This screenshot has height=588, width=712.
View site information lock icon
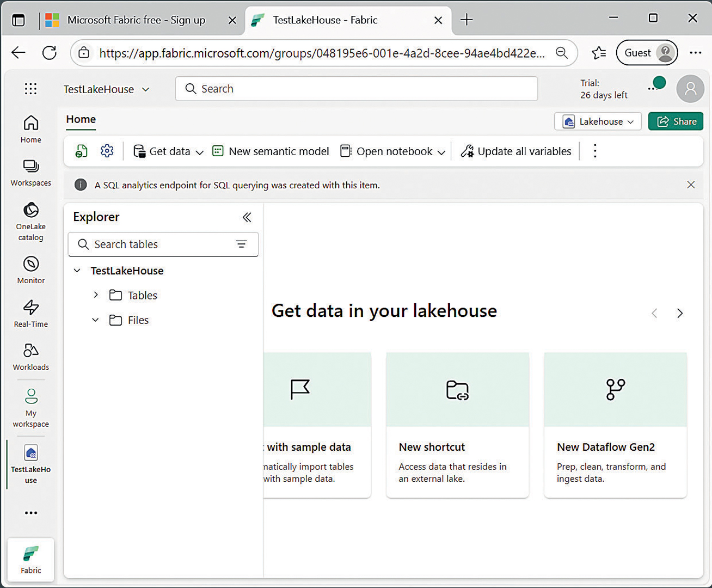coord(84,53)
